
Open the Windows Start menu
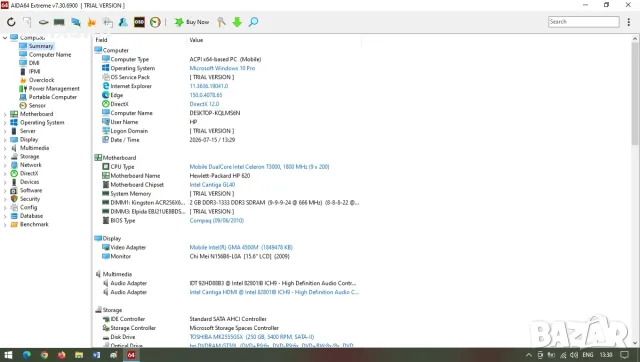point(8,355)
